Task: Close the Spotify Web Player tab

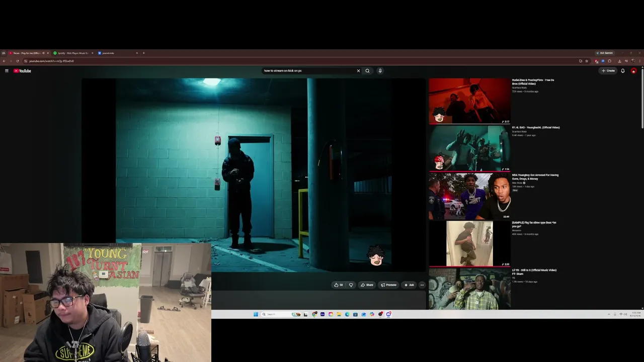Action: click(92, 53)
